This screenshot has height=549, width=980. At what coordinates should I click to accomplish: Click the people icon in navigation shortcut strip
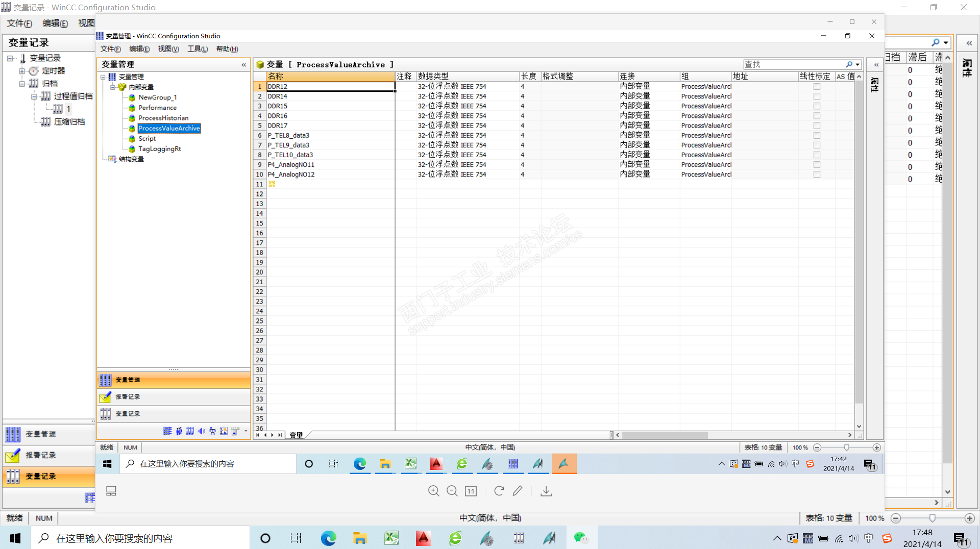click(x=179, y=431)
